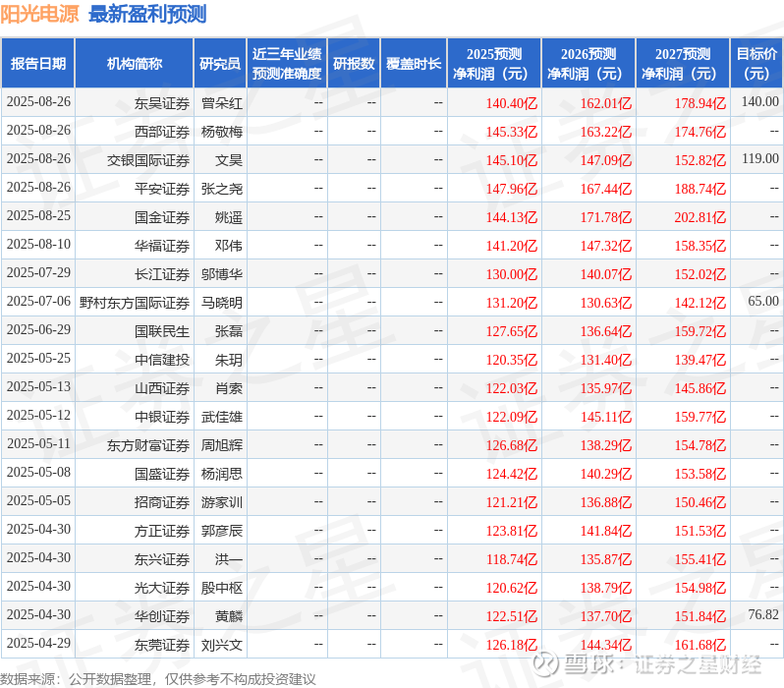Click researcher name 武佳雄
784x688 pixels.
pos(222,418)
